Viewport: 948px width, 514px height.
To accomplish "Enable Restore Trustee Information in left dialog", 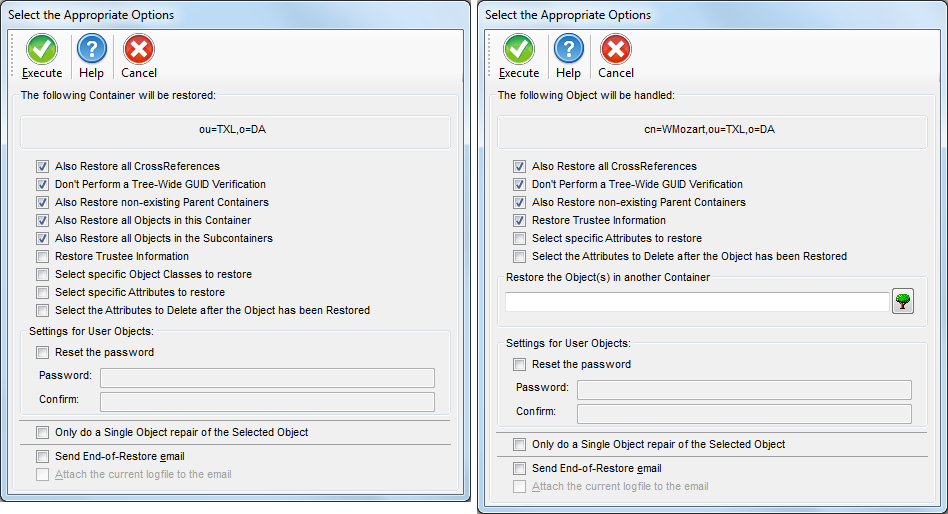I will (42, 256).
